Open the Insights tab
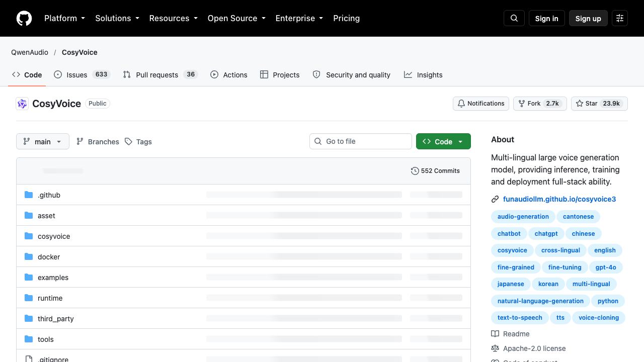The width and height of the screenshot is (644, 362). pos(423,74)
